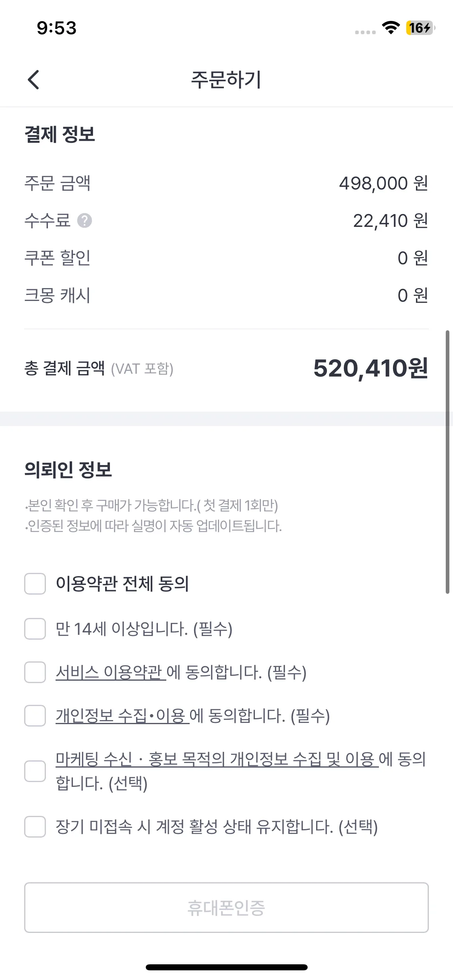Tap the 주문하기 page title
The height and width of the screenshot is (980, 453).
[226, 80]
